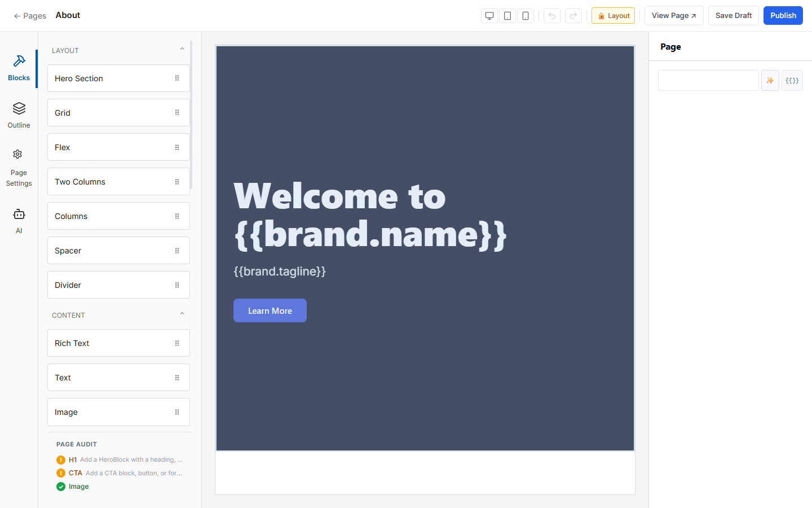Select the Text block
This screenshot has width=812, height=508.
pyautogui.click(x=118, y=378)
